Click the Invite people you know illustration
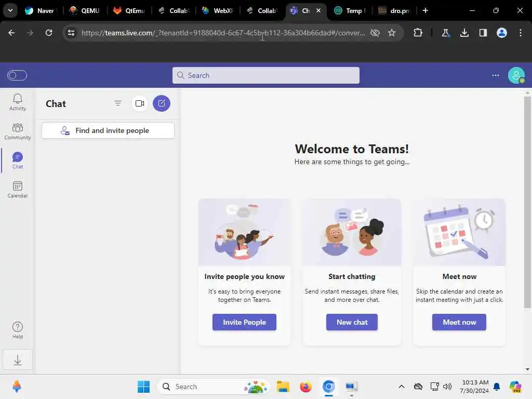 [x=244, y=232]
